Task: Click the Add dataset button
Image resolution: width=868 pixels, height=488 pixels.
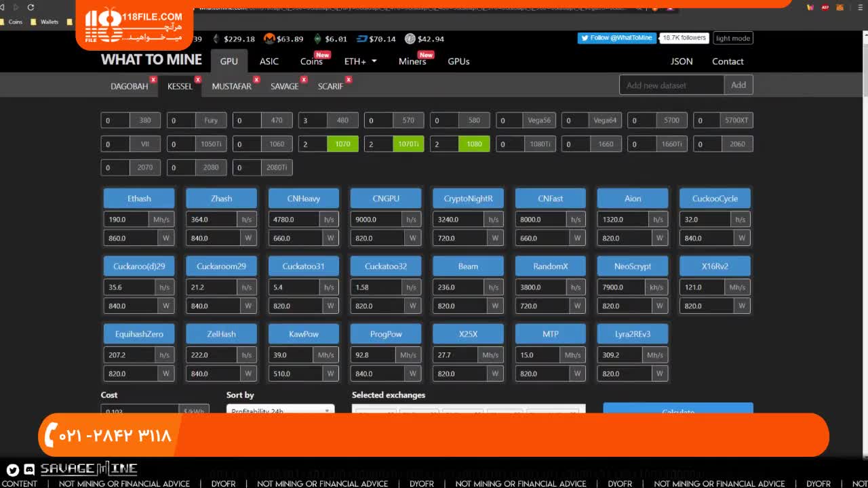Action: pos(738,85)
